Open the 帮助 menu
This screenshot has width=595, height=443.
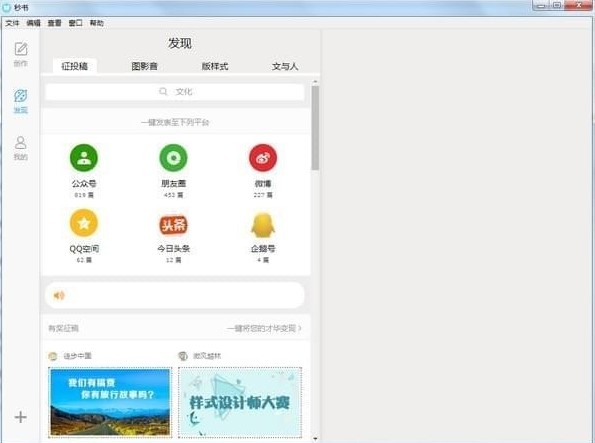coord(97,23)
